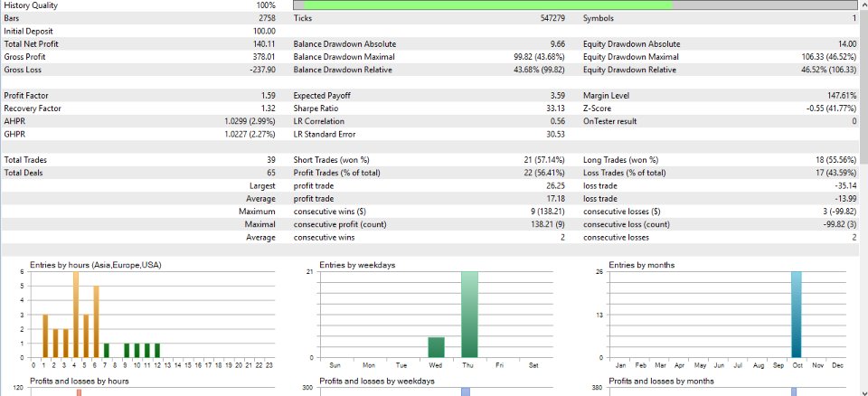Click the scrollbar up arrow
Viewport: 868px width, 396px height.
tap(863, 5)
